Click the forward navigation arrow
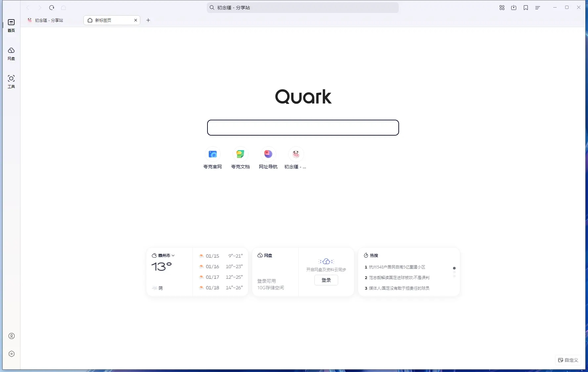 (x=40, y=8)
